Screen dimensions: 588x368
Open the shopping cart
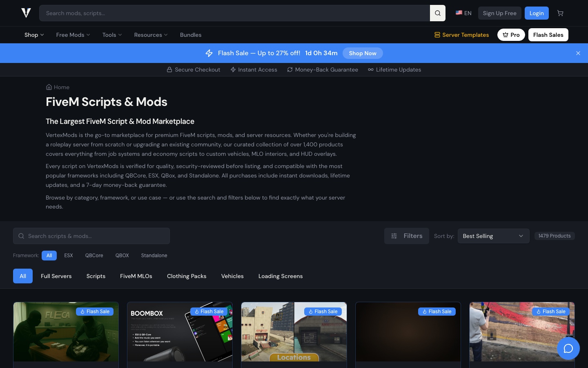[560, 13]
